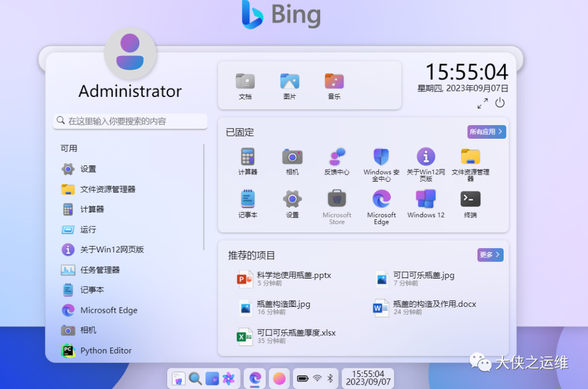
Task: Select 文件资源管理器 in the 可用 list
Action: 130,189
